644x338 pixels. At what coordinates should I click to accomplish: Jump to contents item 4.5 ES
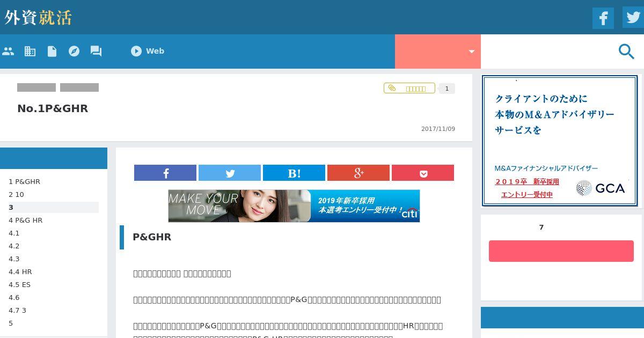[x=19, y=284]
